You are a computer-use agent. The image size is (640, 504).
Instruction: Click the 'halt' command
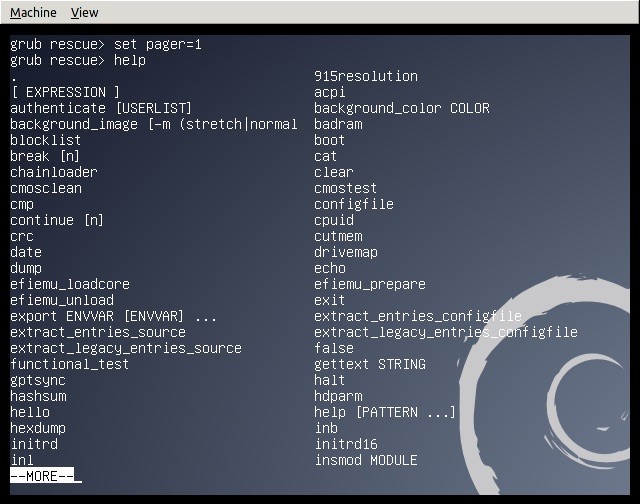pyautogui.click(x=330, y=380)
